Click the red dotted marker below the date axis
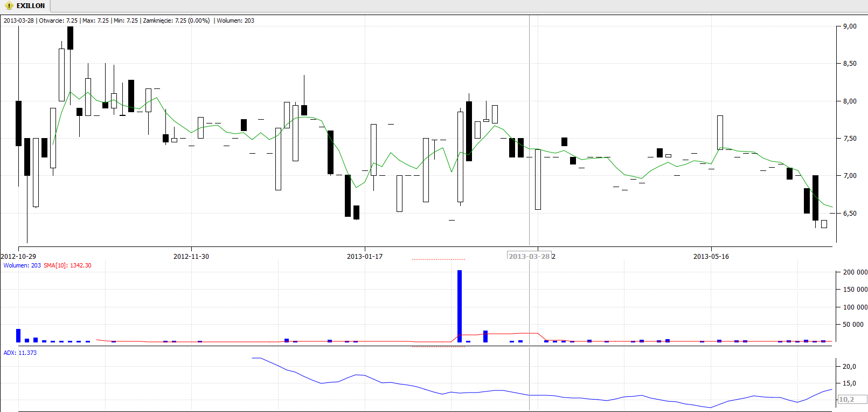868x412 pixels. (438, 259)
